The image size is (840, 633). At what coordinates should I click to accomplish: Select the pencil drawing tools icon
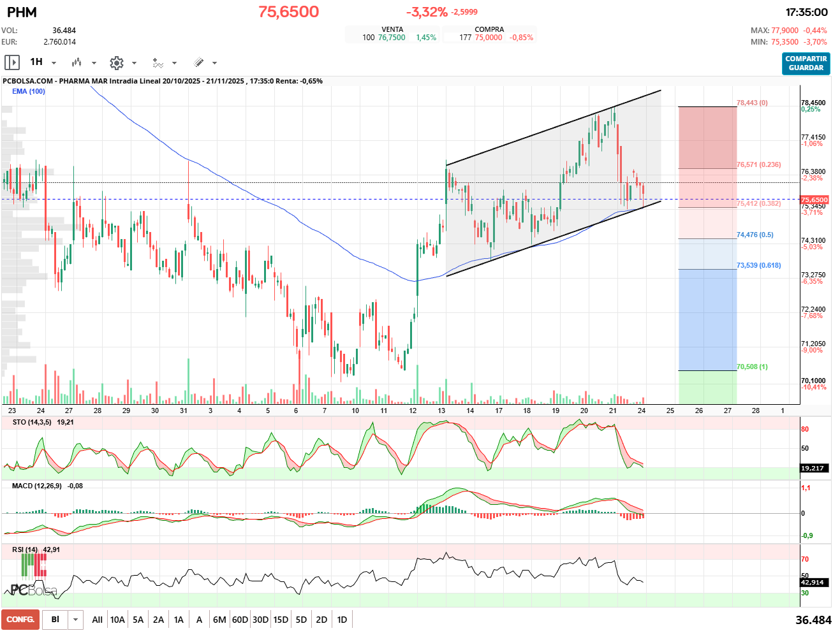[x=198, y=62]
